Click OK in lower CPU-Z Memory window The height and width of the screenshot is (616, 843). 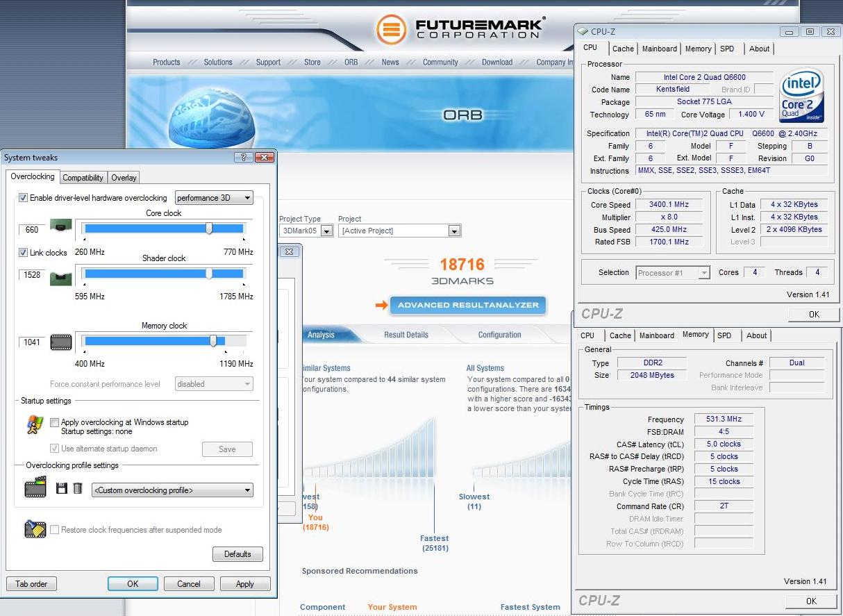click(x=811, y=601)
